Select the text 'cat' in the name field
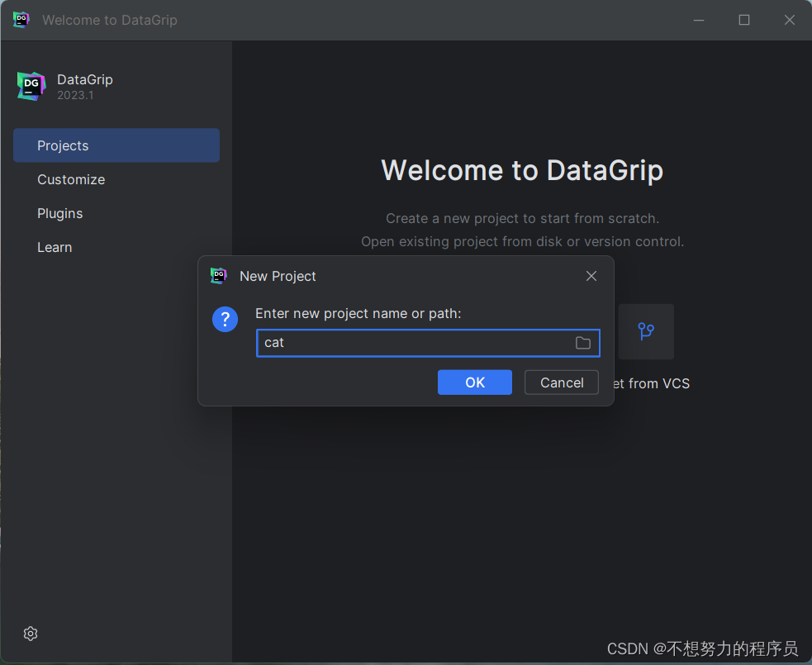The height and width of the screenshot is (665, 812). click(274, 342)
